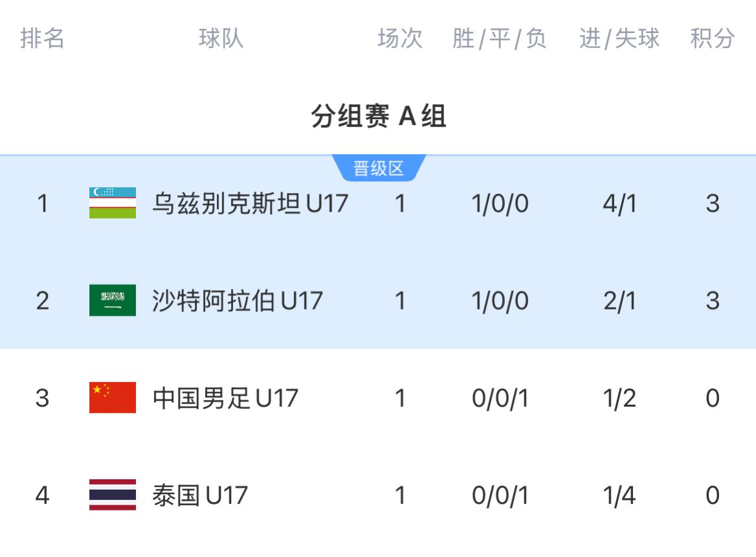
Task: Open 乌兹别克斯坦 U17 team page
Action: coord(250,203)
